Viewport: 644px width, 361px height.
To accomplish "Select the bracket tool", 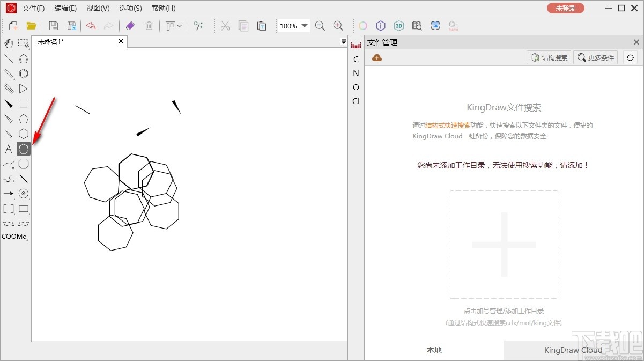I will click(8, 209).
